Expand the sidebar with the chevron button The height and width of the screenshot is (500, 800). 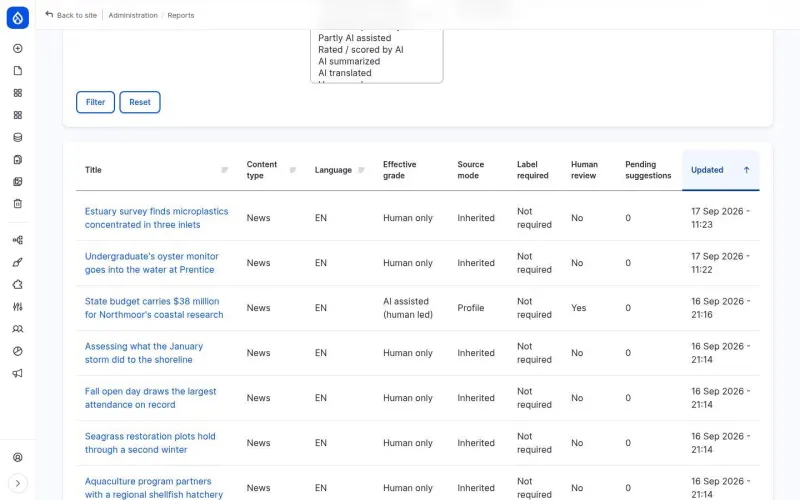click(x=17, y=483)
